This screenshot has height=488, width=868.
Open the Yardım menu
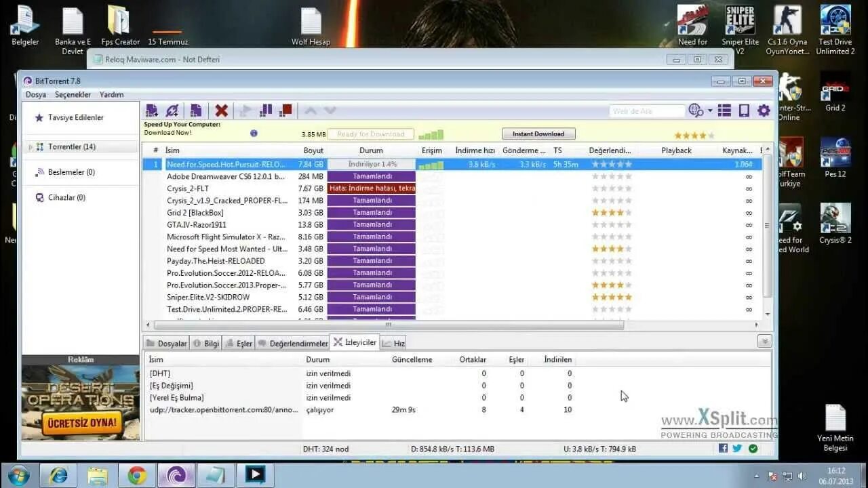point(111,95)
